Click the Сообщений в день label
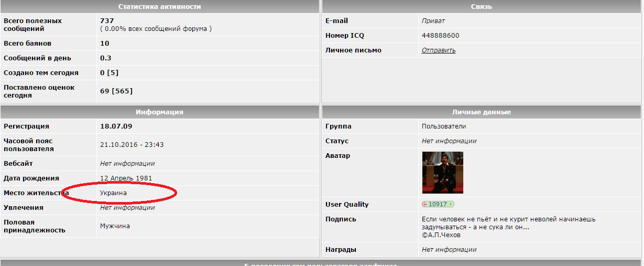 pos(37,58)
